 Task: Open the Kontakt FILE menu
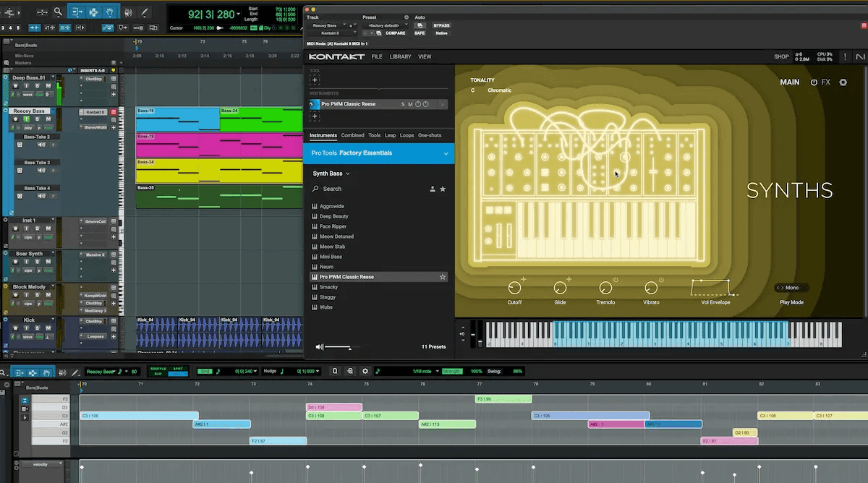coord(376,56)
